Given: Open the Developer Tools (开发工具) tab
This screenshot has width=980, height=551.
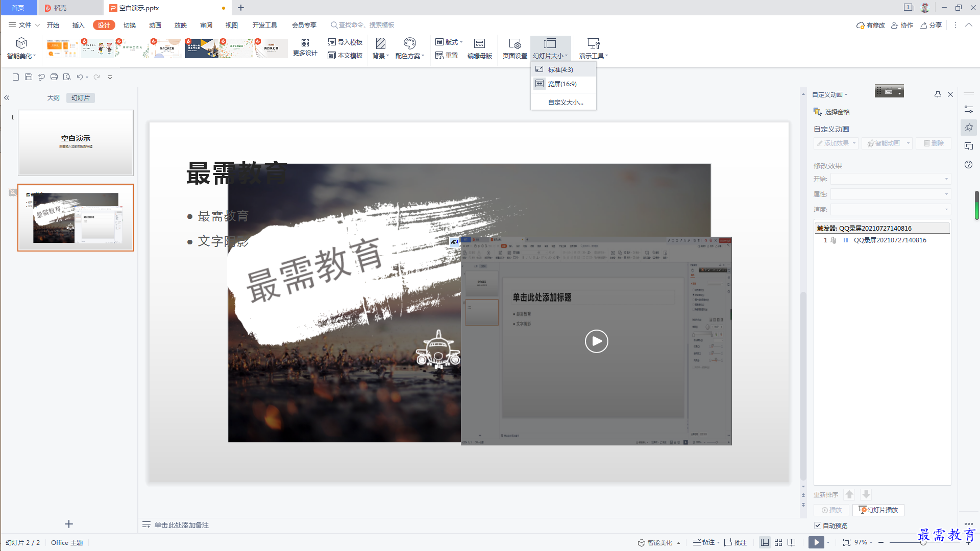Looking at the screenshot, I should point(265,25).
